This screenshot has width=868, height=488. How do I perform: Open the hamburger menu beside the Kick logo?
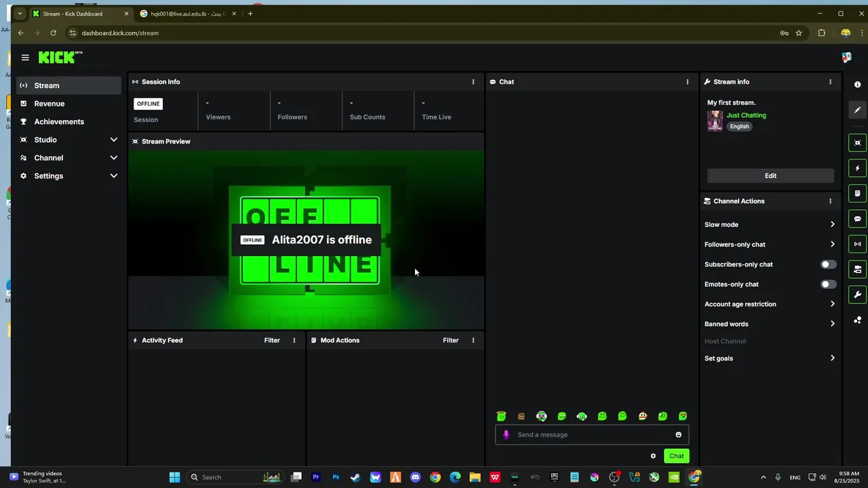point(25,58)
